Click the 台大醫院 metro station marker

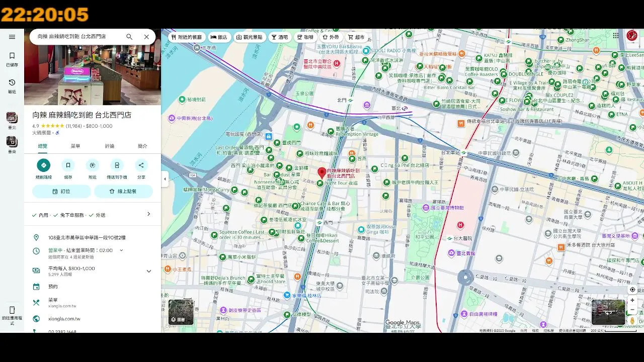[449, 238]
